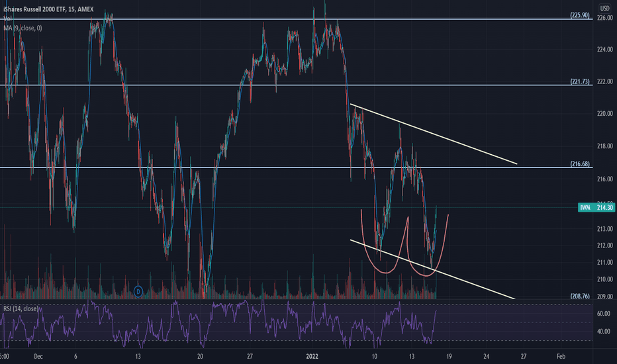This screenshot has height=364, width=617.
Task: Click the 213.00 price axis value
Action: click(x=605, y=228)
